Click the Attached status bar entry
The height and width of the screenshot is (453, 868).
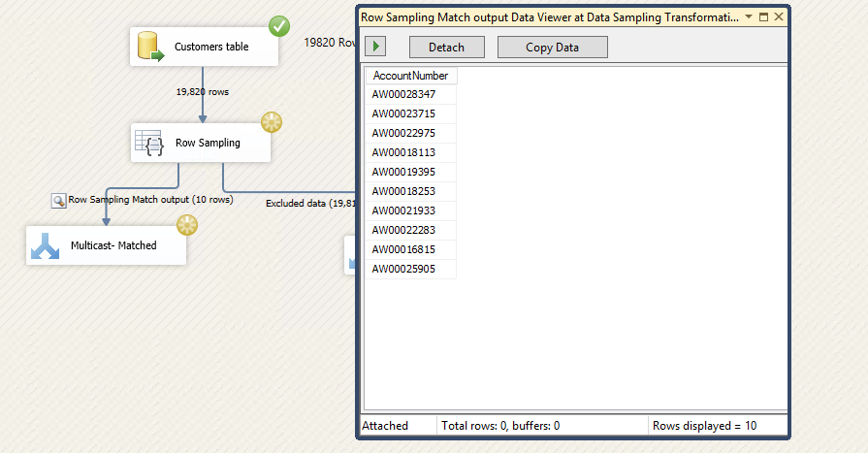point(385,425)
